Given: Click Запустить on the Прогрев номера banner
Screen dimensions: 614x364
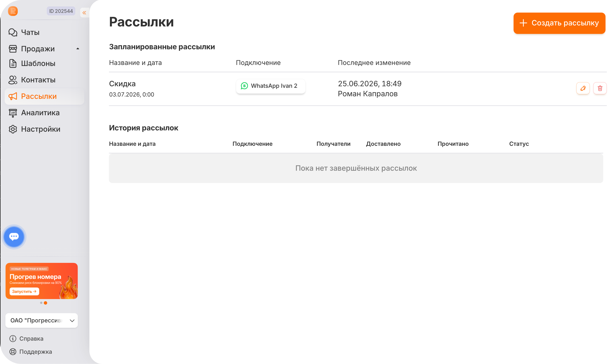Looking at the screenshot, I should [24, 291].
